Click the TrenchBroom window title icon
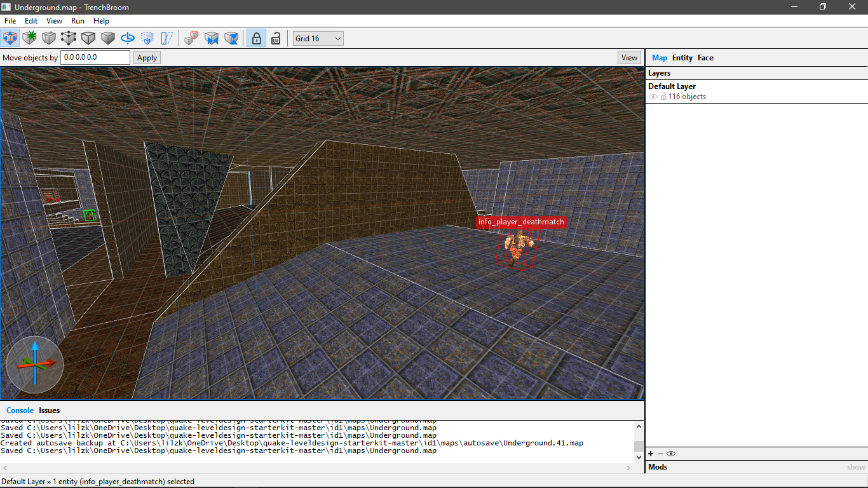The width and height of the screenshot is (868, 488). point(6,6)
